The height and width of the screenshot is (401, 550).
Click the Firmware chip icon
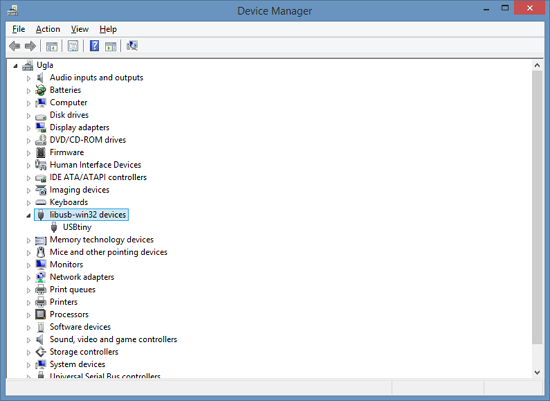(x=41, y=152)
